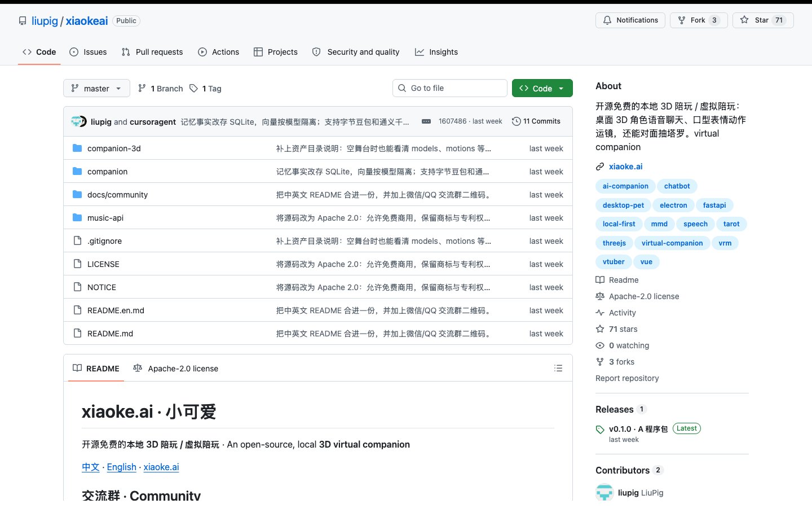Screen dimensions: 812x508
Task: Click the fork icon in the Fork button
Action: click(x=682, y=20)
